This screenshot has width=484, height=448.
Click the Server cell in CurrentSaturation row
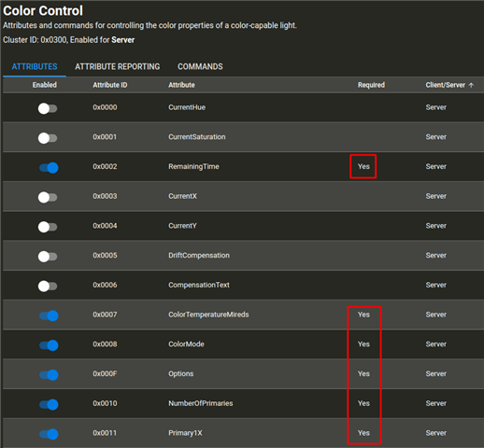coord(436,137)
